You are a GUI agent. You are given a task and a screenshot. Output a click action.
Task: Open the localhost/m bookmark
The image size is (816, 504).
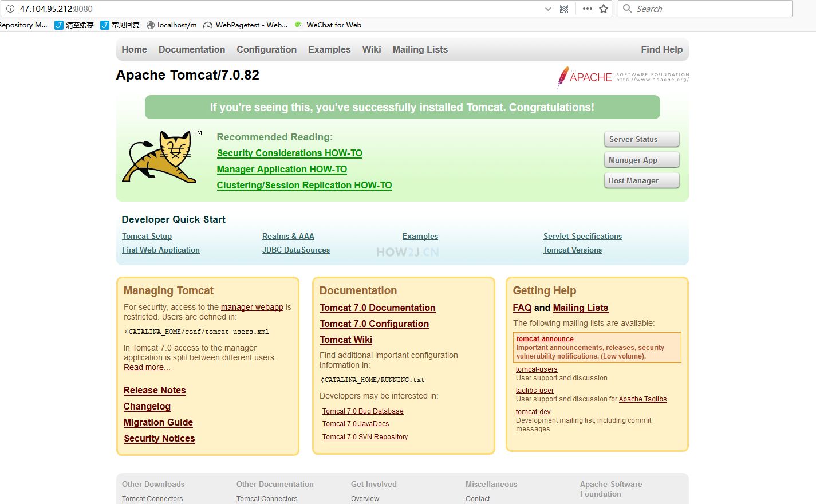(172, 25)
